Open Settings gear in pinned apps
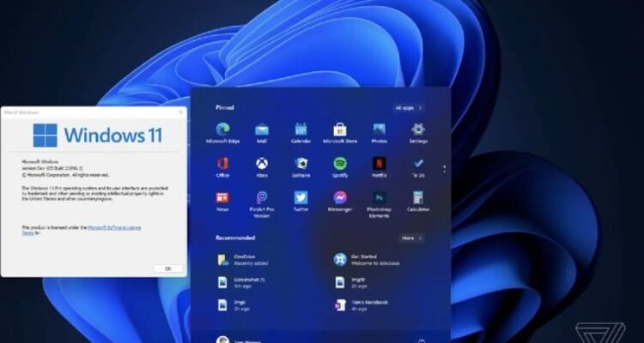This screenshot has height=343, width=644. click(418, 133)
